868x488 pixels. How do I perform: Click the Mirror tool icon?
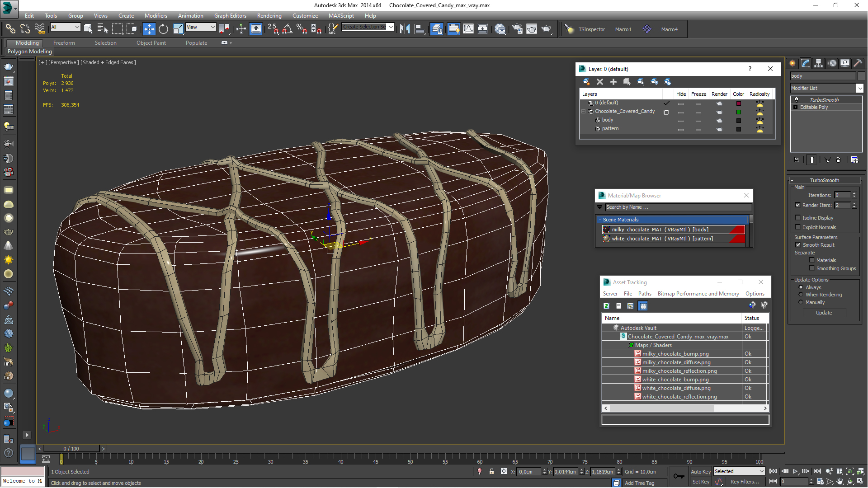click(x=405, y=29)
